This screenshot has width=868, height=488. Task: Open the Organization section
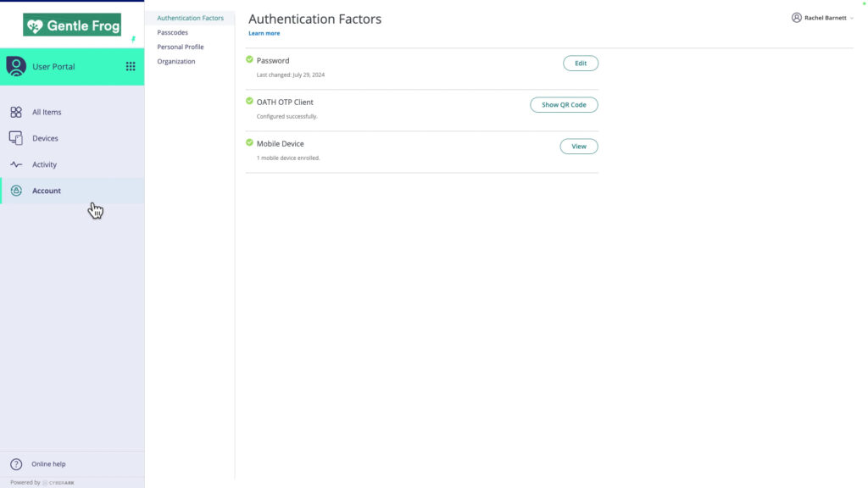[x=175, y=61]
